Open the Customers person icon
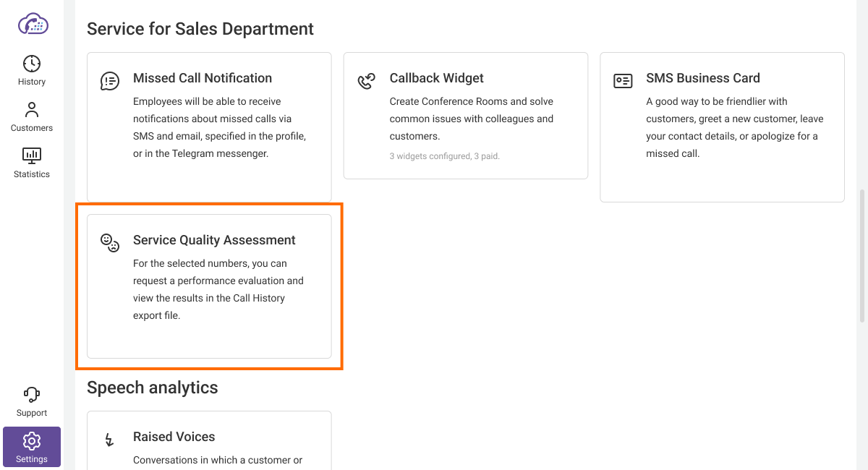 point(32,110)
